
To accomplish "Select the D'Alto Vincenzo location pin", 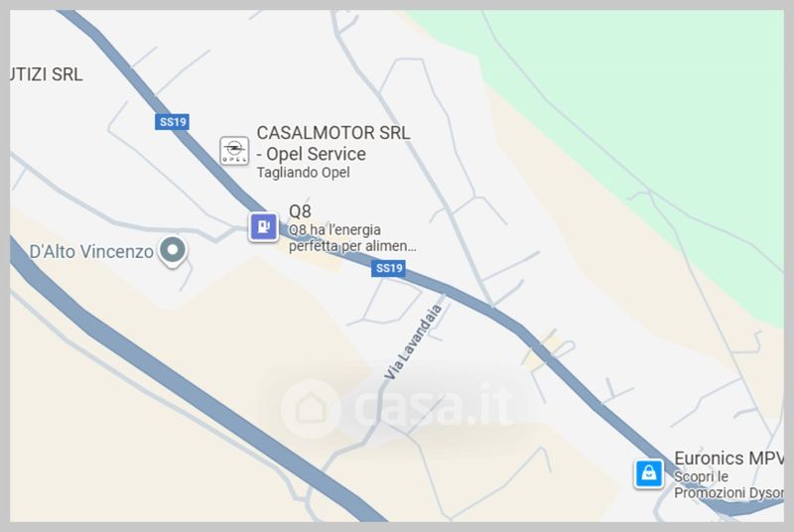I will pyautogui.click(x=173, y=251).
